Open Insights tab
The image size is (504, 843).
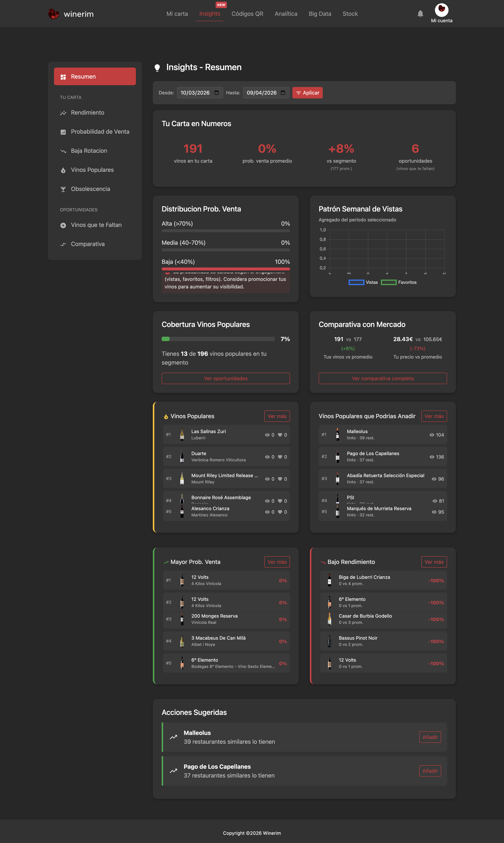[x=210, y=13]
